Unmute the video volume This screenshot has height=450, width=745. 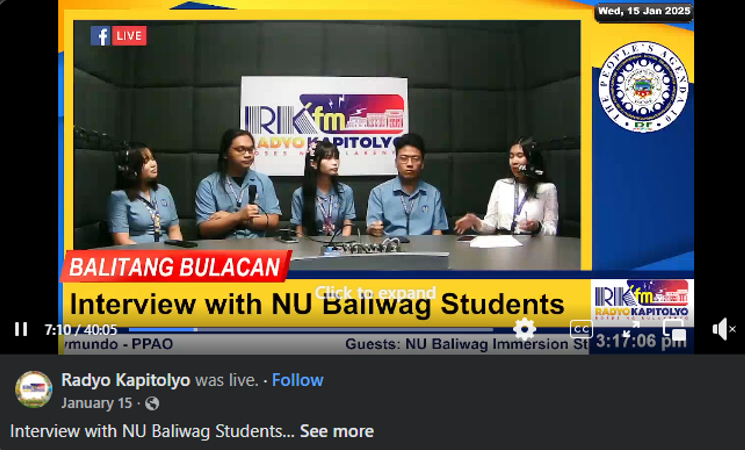coord(723,329)
